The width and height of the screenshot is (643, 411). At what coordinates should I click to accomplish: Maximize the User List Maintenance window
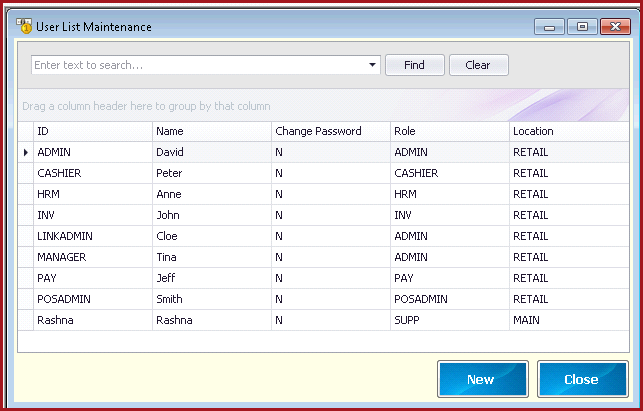(x=582, y=27)
